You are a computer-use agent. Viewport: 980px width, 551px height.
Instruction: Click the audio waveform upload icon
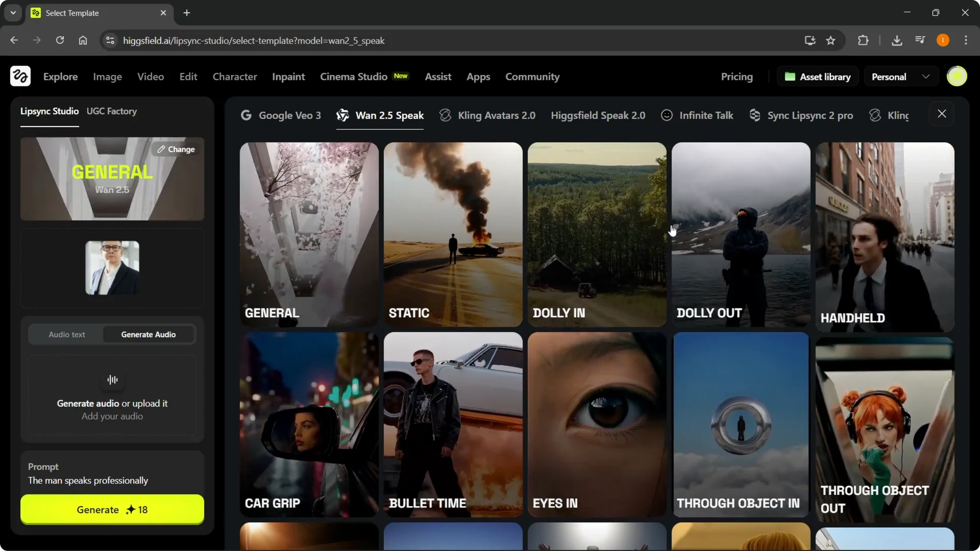pyautogui.click(x=112, y=380)
